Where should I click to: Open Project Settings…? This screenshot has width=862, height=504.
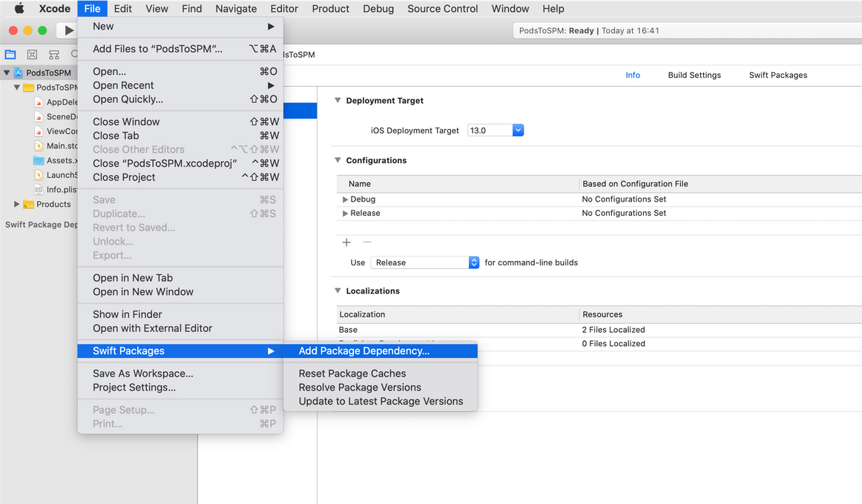coord(180,388)
